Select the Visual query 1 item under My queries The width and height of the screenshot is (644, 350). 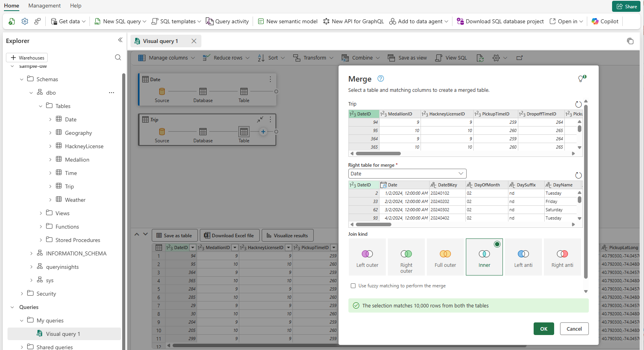(64, 334)
